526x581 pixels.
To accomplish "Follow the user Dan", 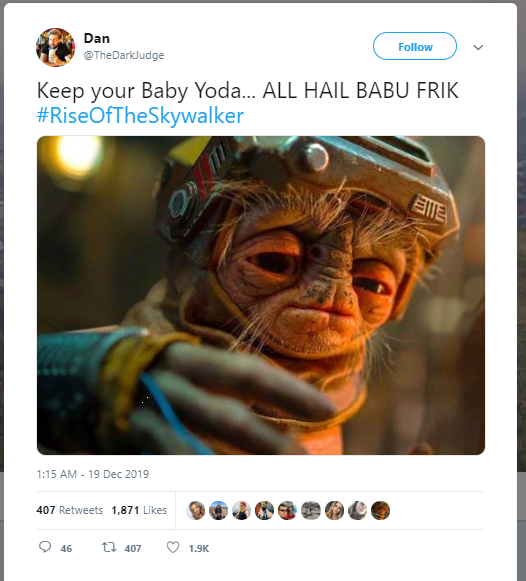I will click(415, 46).
